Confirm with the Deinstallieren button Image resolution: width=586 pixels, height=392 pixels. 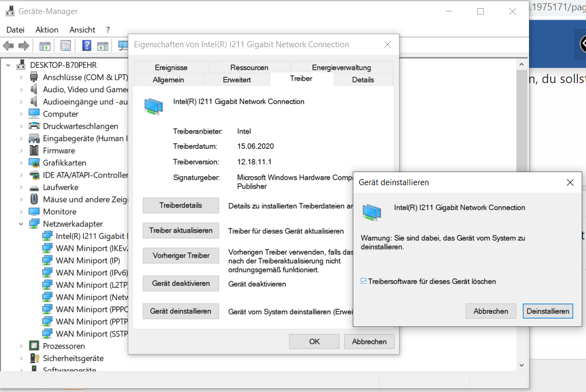click(548, 311)
